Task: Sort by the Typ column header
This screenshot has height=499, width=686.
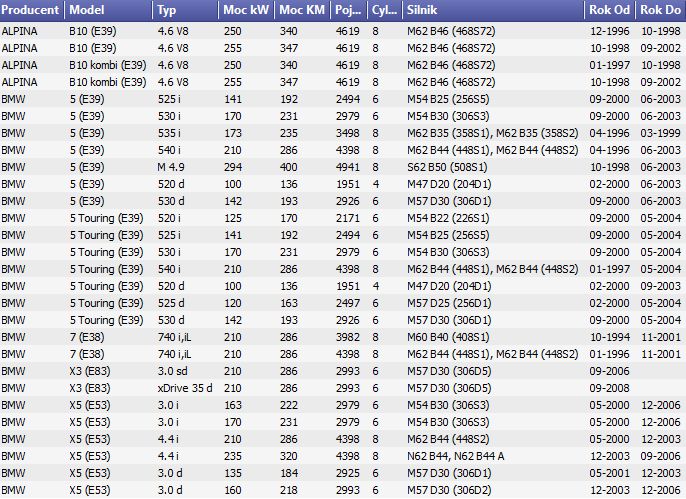Action: click(x=186, y=10)
